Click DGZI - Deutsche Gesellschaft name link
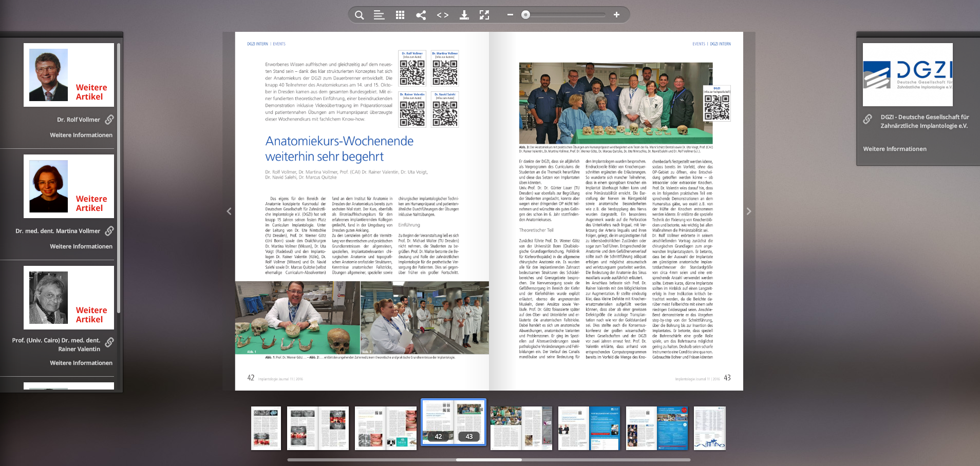Screen dimensions: 980x466 [925, 121]
